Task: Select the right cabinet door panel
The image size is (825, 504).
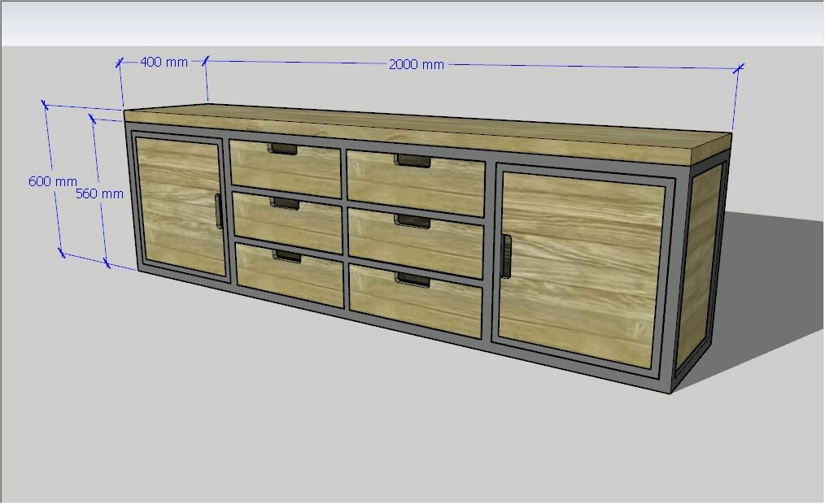Action: click(580, 268)
